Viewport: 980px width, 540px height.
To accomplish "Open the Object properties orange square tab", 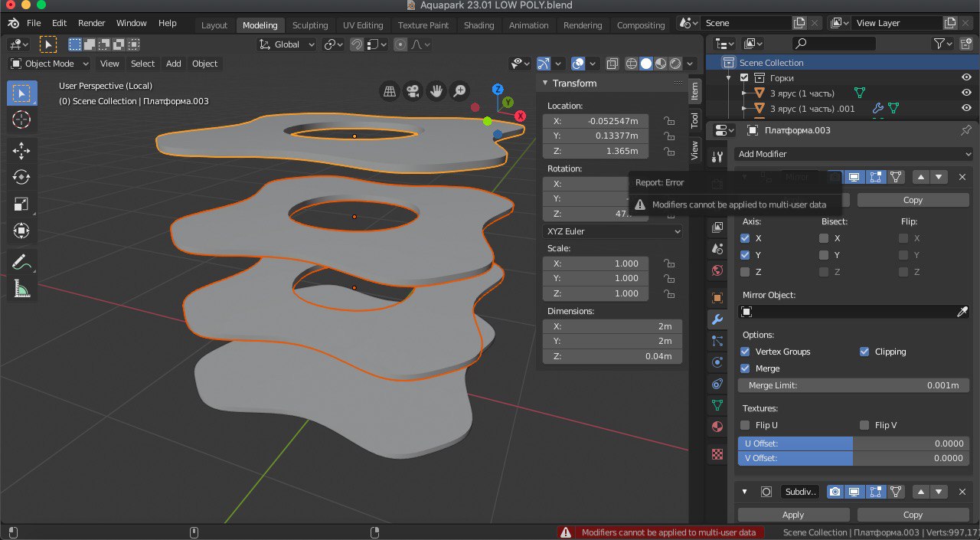I will (717, 298).
